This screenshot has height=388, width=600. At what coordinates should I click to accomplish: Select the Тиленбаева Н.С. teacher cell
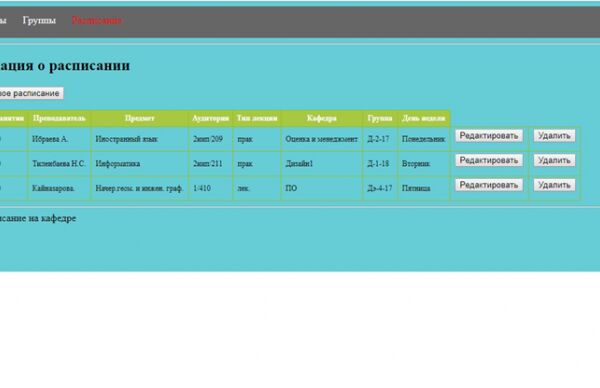click(59, 164)
